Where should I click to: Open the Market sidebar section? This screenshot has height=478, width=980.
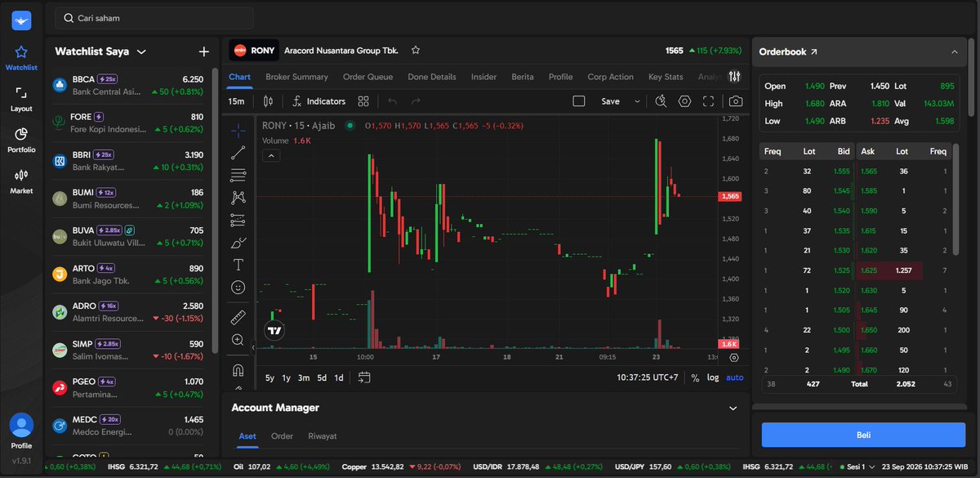coord(21,181)
